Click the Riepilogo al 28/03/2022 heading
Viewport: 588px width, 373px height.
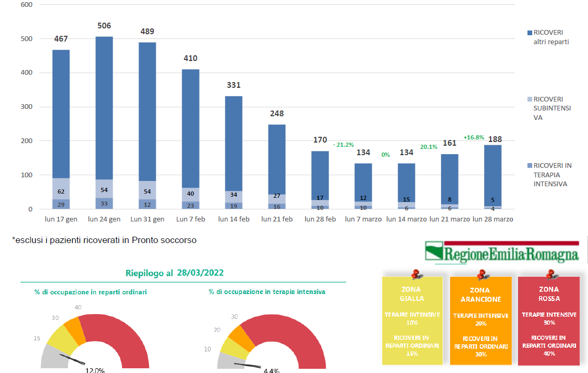pos(174,273)
